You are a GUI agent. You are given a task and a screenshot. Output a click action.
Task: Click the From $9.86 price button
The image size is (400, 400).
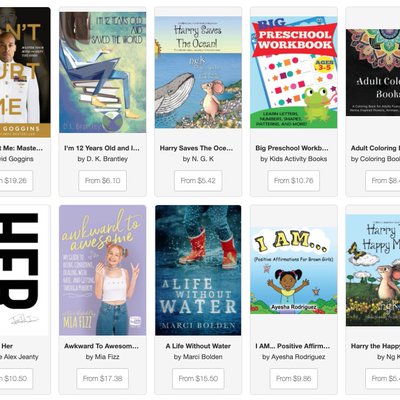pos(294,379)
